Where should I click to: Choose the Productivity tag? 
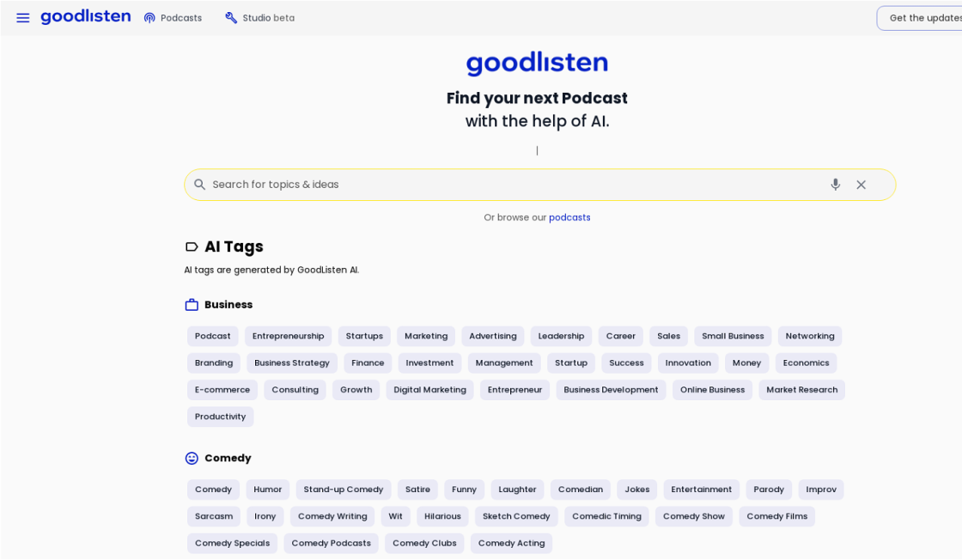tap(220, 417)
